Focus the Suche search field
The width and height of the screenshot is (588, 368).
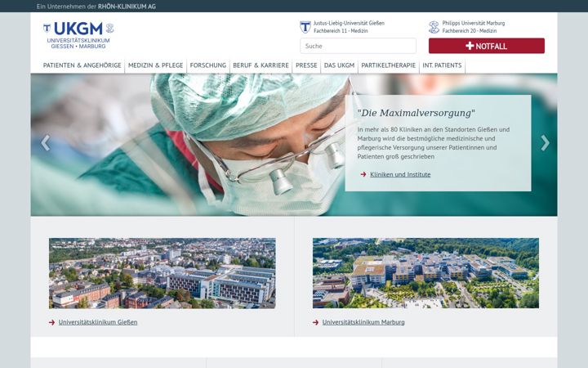pyautogui.click(x=359, y=46)
